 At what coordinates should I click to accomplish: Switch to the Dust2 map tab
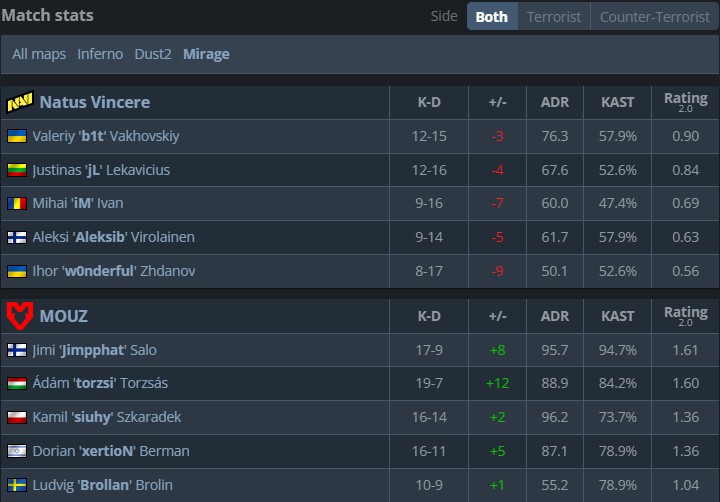coord(154,54)
